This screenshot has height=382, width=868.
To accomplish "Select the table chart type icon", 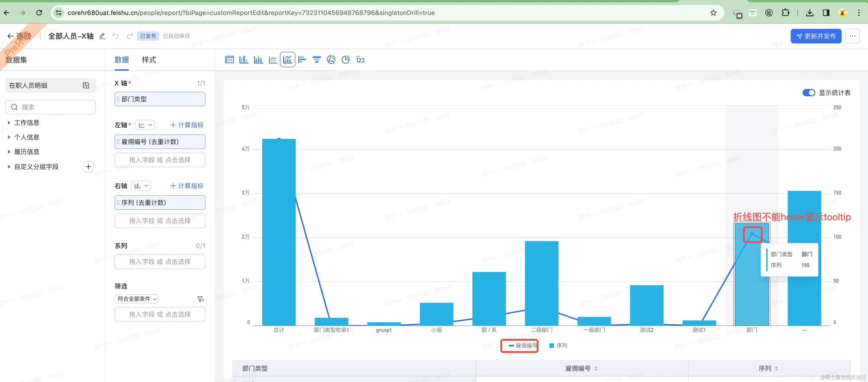I will [x=229, y=60].
